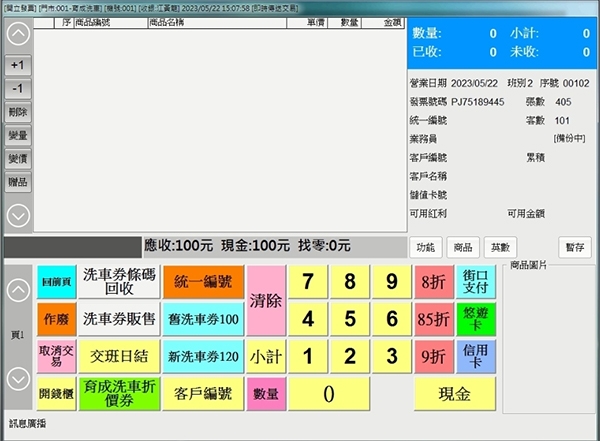This screenshot has height=441, width=600.
Task: Click keypad digit 4
Action: pyautogui.click(x=308, y=319)
